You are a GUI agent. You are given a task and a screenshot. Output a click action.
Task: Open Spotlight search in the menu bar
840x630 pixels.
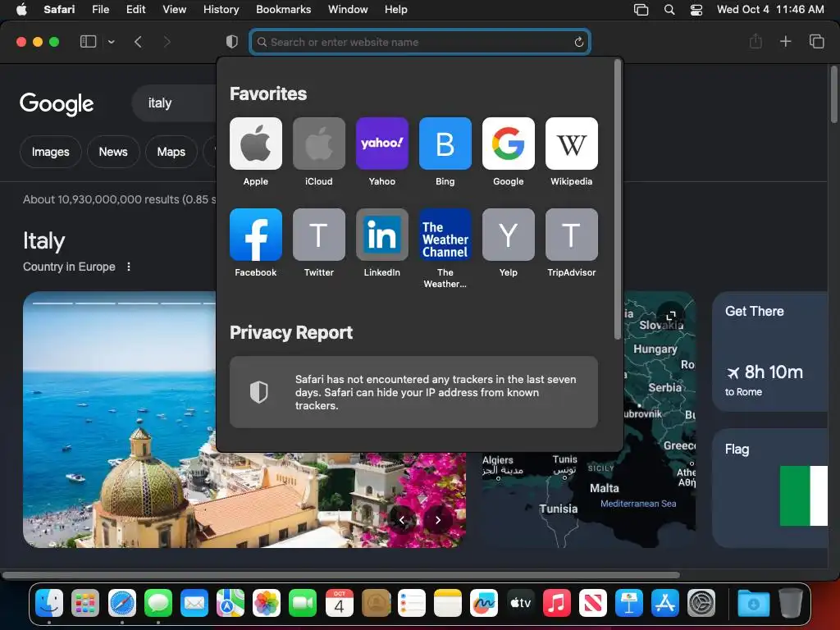pos(669,9)
